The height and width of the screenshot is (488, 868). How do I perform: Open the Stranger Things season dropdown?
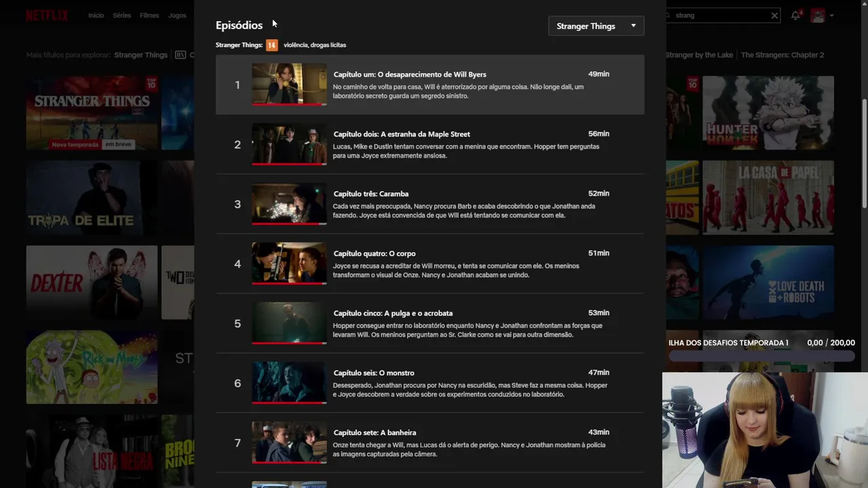(596, 26)
